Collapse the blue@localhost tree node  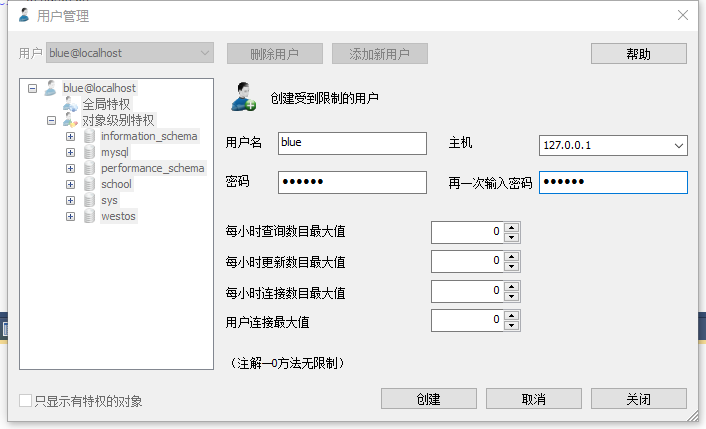click(32, 88)
